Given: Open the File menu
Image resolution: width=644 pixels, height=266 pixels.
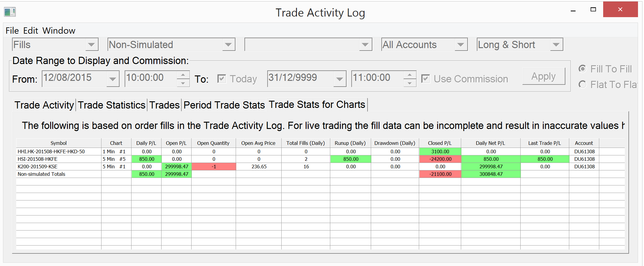Looking at the screenshot, I should 12,31.
